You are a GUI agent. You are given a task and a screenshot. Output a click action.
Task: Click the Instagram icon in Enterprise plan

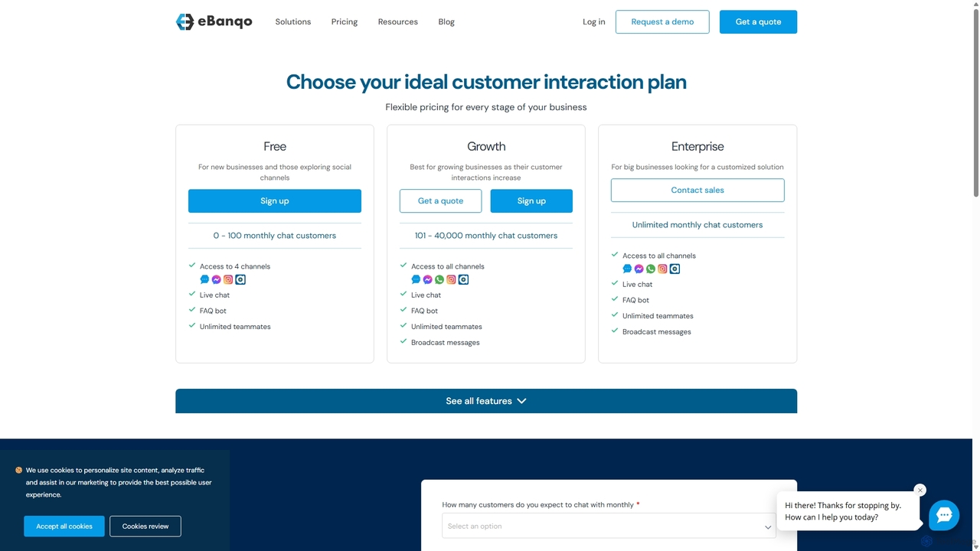pos(663,269)
